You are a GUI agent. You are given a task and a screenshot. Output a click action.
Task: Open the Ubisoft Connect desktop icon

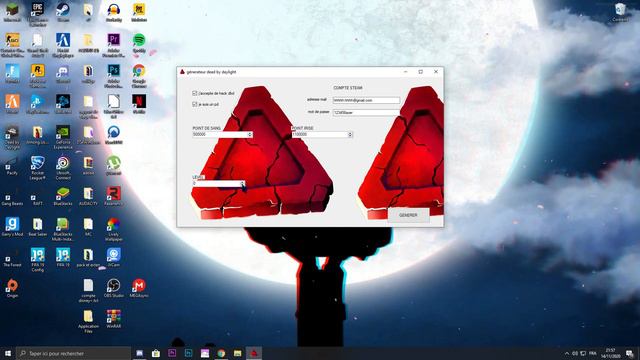pos(63,167)
